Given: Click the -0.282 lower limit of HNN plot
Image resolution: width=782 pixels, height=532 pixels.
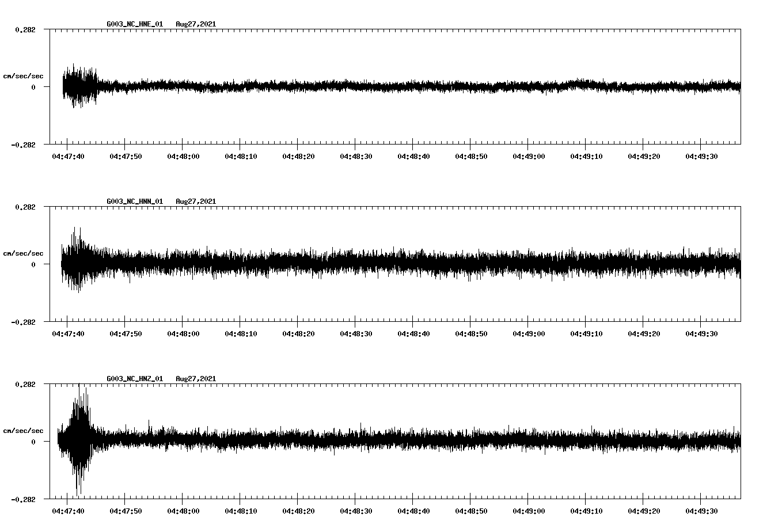Looking at the screenshot, I should click(23, 322).
